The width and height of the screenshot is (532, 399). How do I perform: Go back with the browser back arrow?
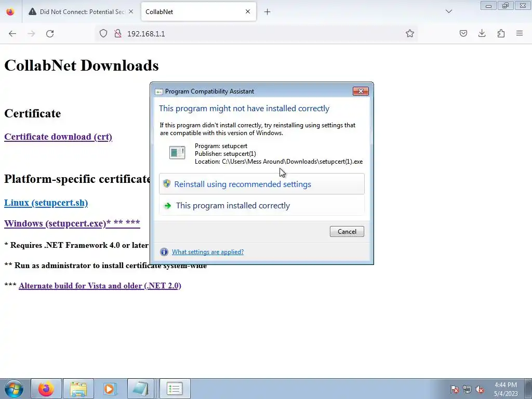12,34
